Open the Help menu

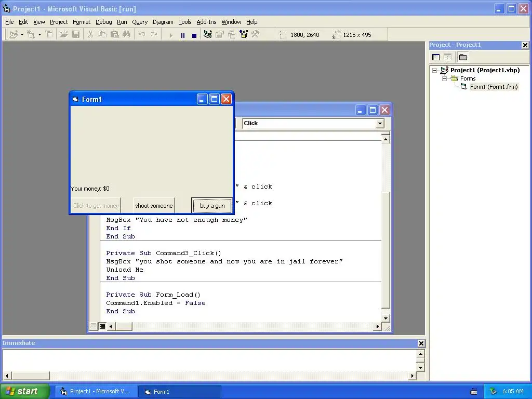point(252,22)
